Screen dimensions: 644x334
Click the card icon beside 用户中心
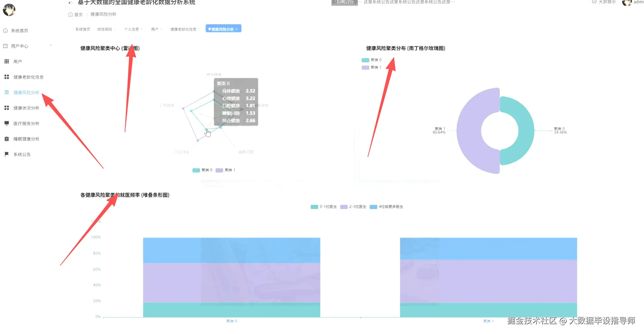pos(5,46)
